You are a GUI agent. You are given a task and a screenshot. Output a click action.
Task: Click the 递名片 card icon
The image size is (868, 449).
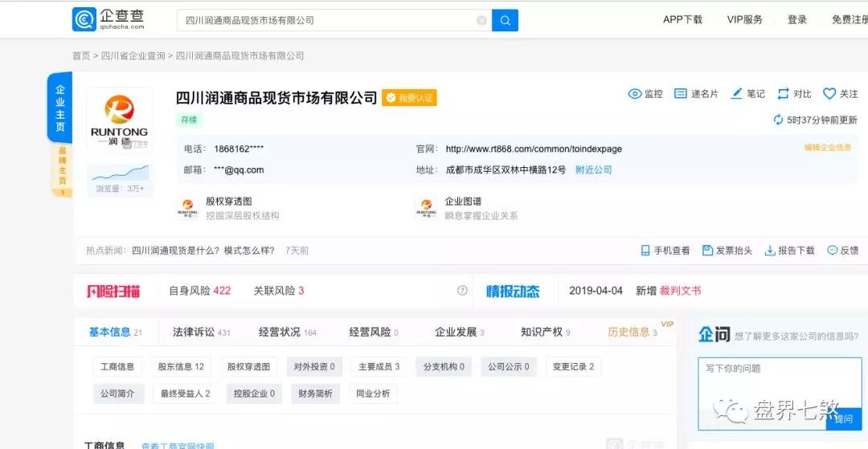point(681,94)
